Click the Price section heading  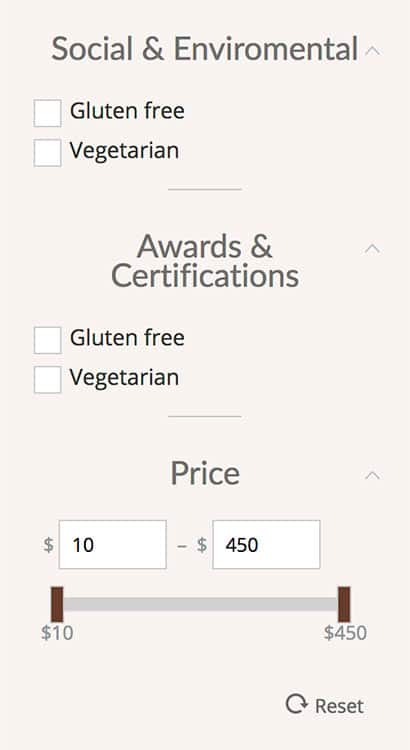[205, 474]
